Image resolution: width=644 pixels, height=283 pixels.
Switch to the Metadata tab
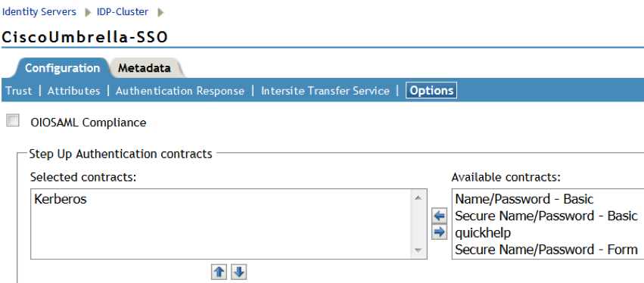[144, 68]
